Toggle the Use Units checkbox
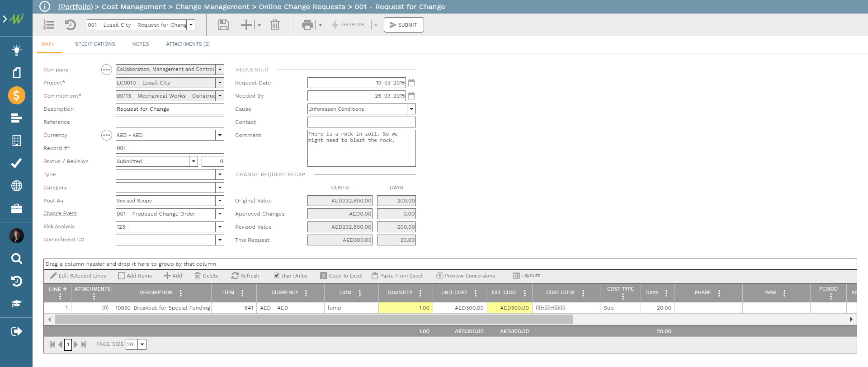The height and width of the screenshot is (367, 868). [x=277, y=276]
